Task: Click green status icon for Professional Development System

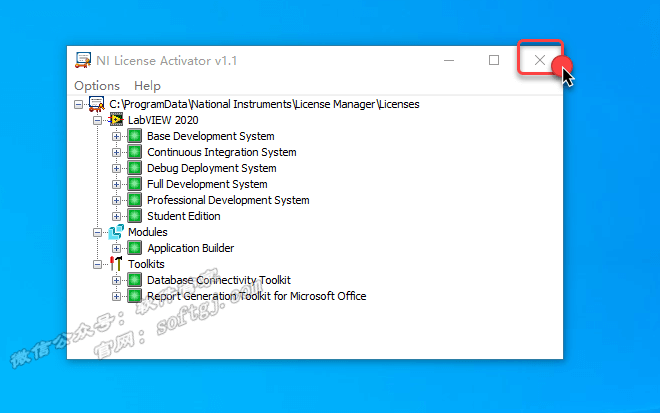Action: pos(135,200)
